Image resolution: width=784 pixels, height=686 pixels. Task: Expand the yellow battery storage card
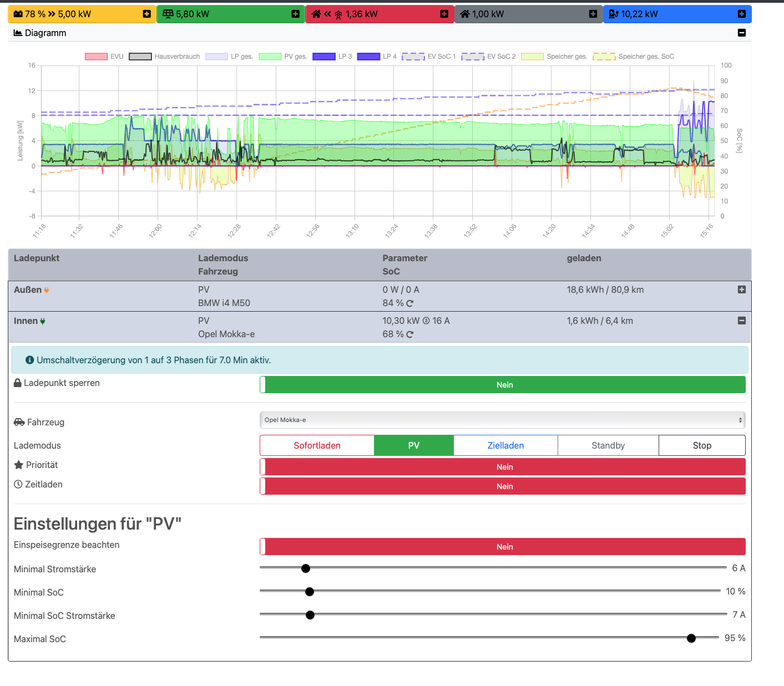(x=146, y=14)
